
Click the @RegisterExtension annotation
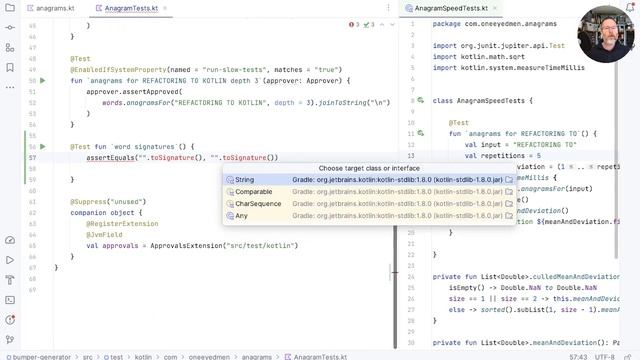122,224
